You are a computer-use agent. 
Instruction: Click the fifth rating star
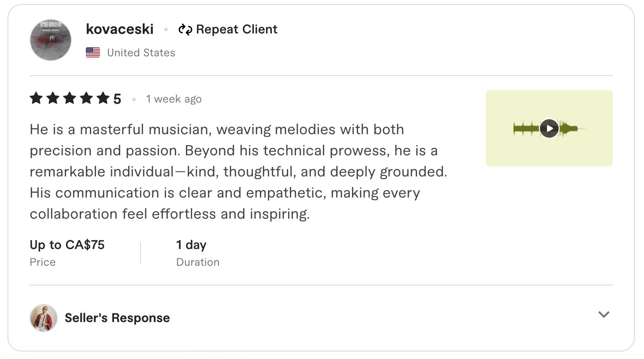click(x=103, y=98)
